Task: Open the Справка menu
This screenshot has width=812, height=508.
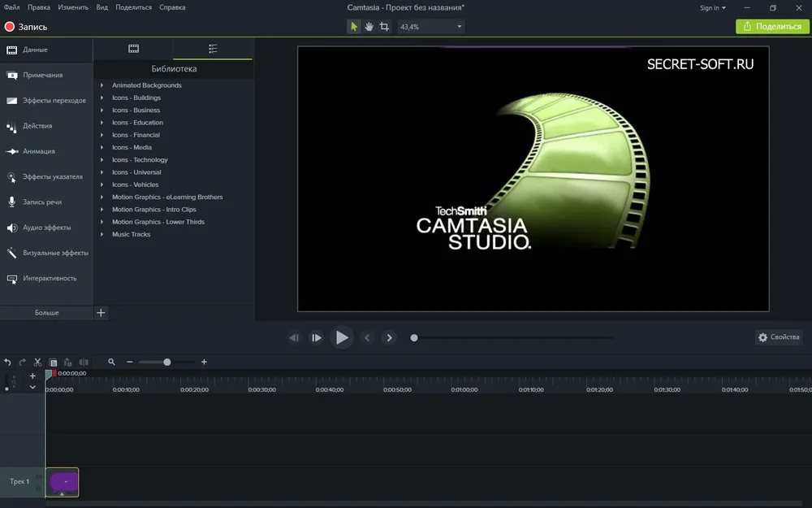Action: coord(172,7)
